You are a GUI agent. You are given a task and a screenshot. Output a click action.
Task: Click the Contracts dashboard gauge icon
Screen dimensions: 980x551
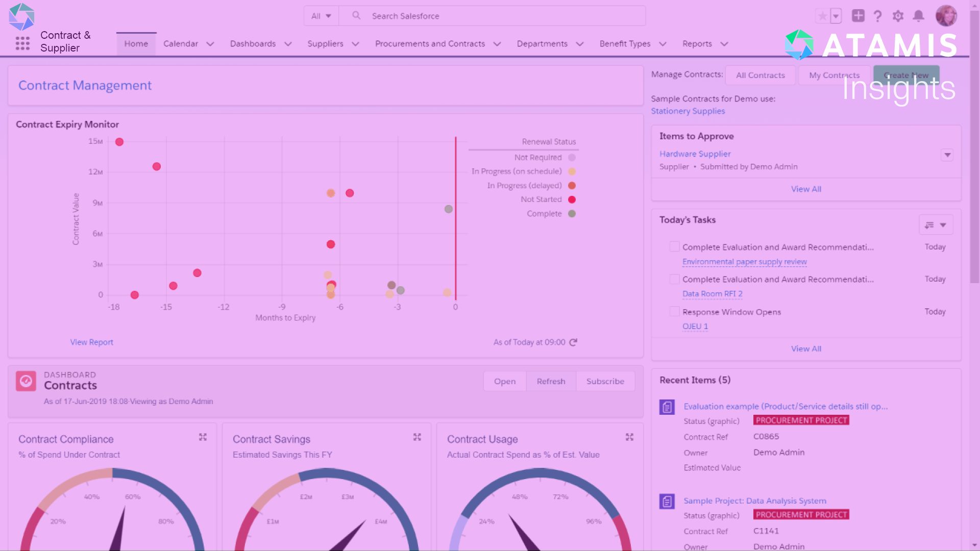point(26,381)
